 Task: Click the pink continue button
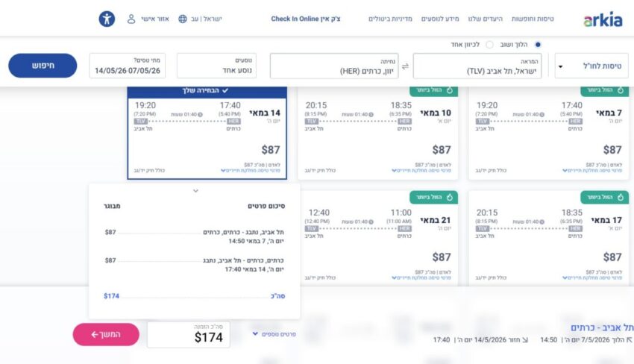[x=106, y=334]
